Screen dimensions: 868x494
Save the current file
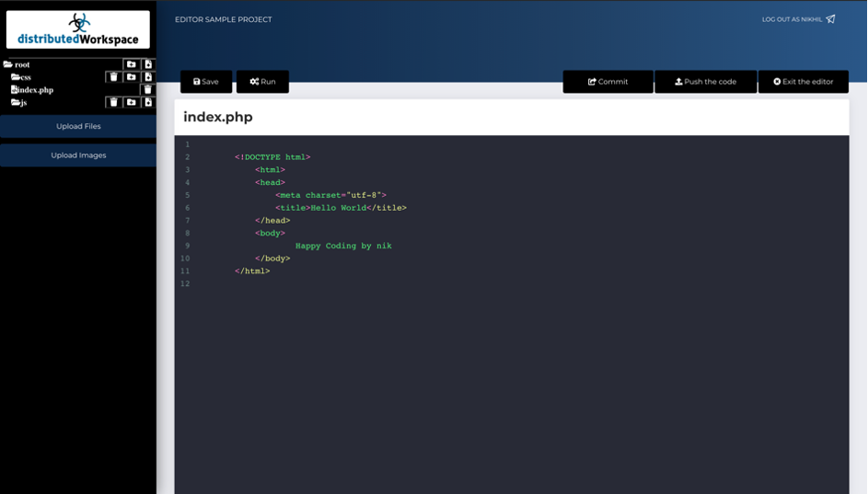(206, 82)
